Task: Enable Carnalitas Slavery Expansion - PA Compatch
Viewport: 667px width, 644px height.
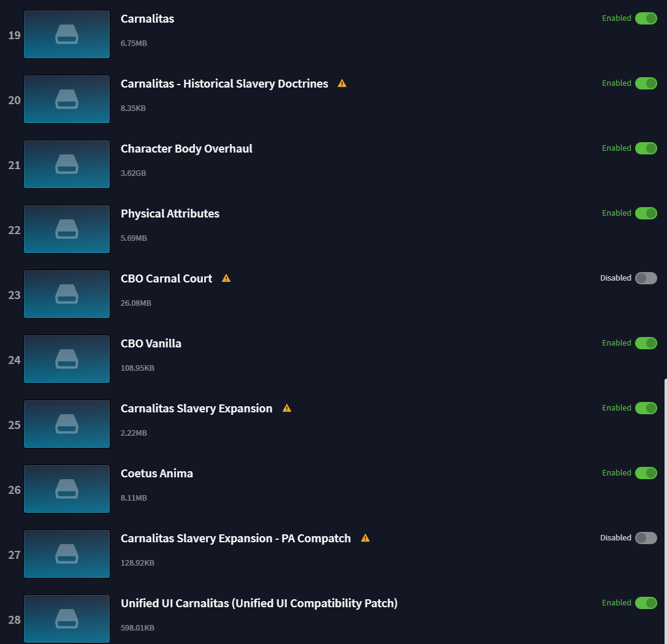Action: (646, 538)
